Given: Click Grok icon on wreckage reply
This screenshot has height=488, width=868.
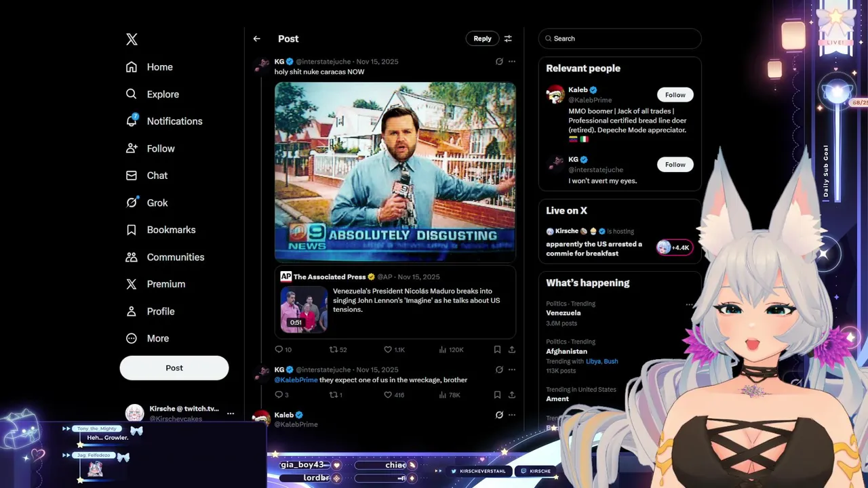Looking at the screenshot, I should (x=499, y=370).
